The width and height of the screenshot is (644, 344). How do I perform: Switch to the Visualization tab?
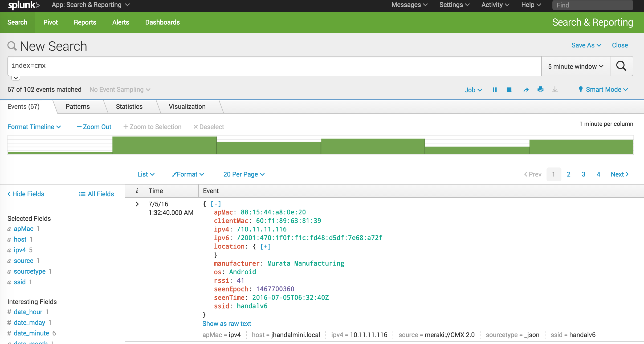tap(186, 107)
